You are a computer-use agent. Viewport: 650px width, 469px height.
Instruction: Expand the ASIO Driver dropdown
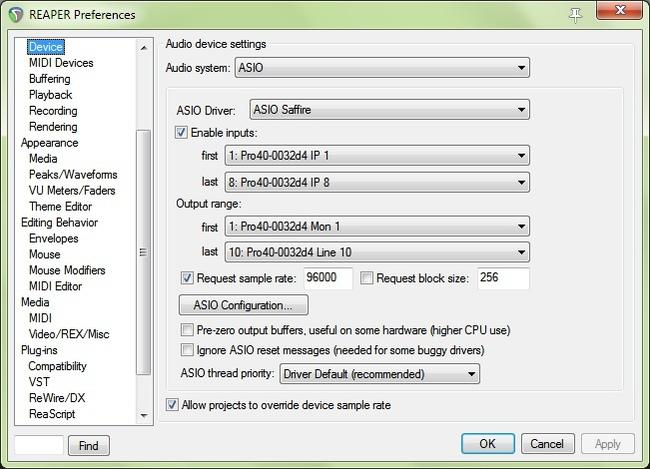point(389,110)
